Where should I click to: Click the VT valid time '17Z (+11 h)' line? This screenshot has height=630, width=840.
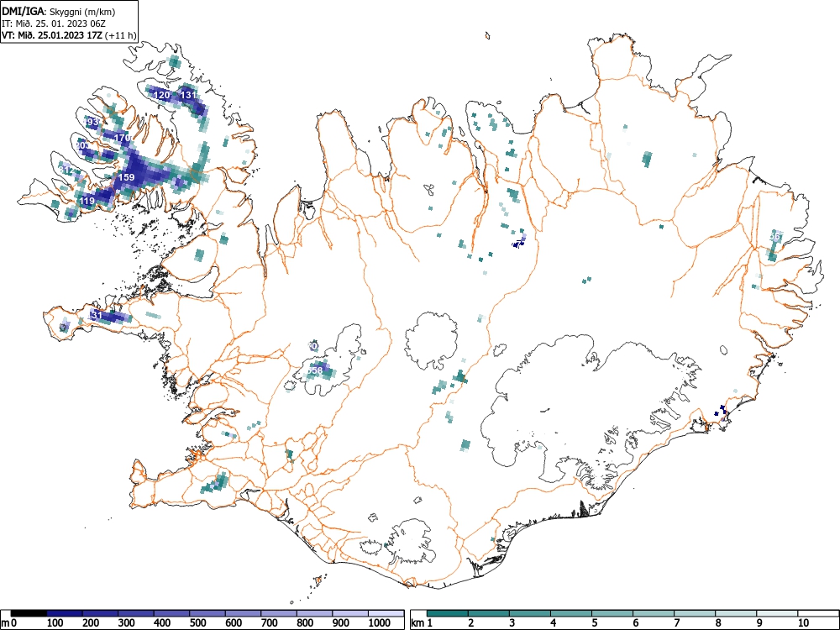coord(69,35)
